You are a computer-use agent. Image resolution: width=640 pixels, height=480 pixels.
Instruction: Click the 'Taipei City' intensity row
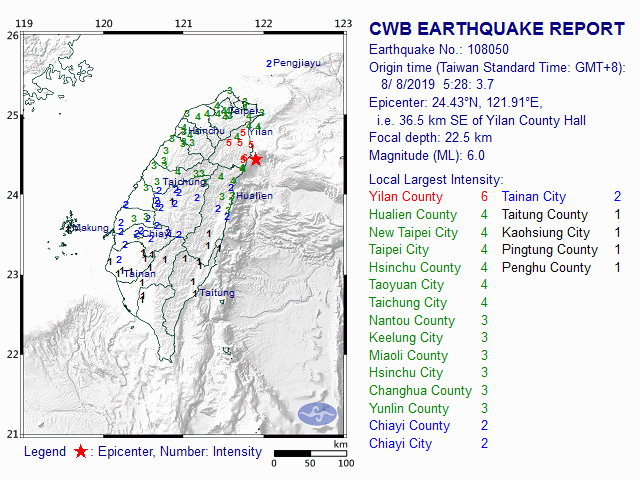click(x=428, y=249)
